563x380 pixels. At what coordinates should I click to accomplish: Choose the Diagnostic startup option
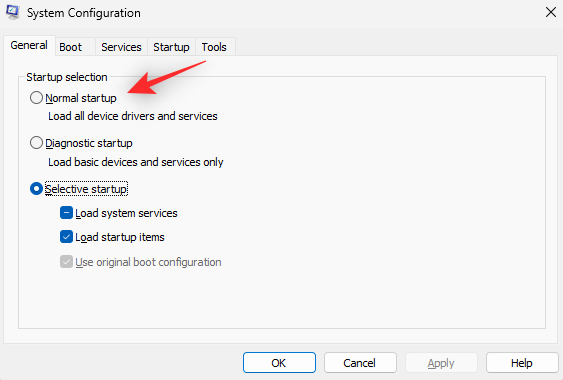tap(36, 143)
